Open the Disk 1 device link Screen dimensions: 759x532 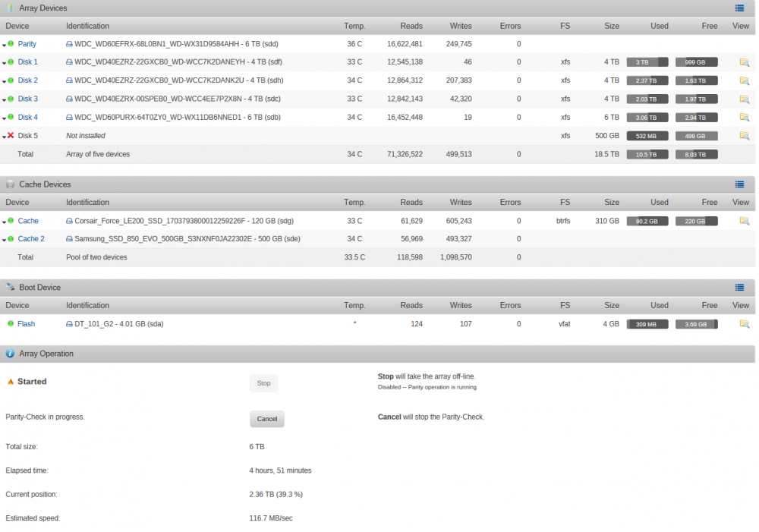(x=27, y=62)
